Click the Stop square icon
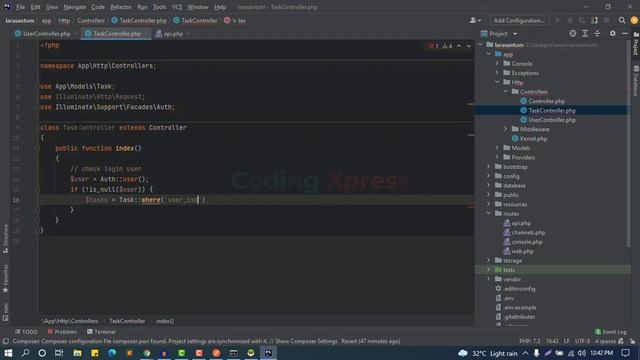 pos(607,20)
